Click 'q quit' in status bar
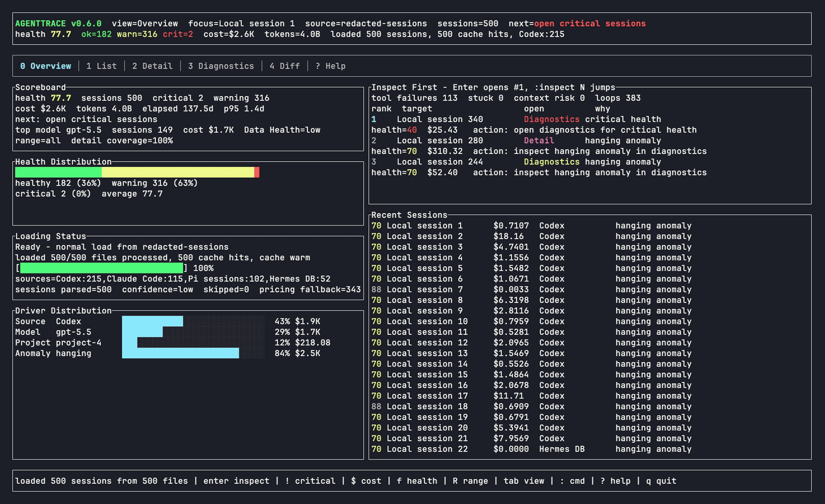 (x=661, y=481)
